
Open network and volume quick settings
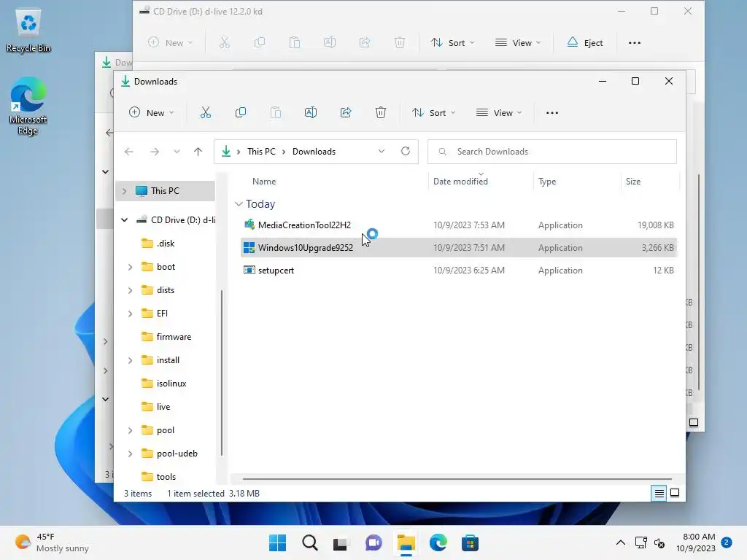click(650, 542)
